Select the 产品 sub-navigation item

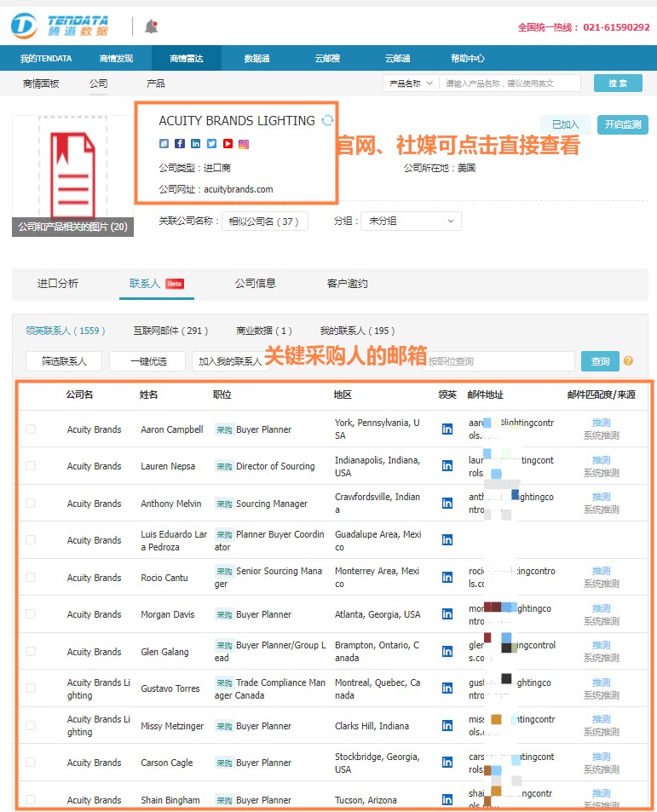point(156,83)
